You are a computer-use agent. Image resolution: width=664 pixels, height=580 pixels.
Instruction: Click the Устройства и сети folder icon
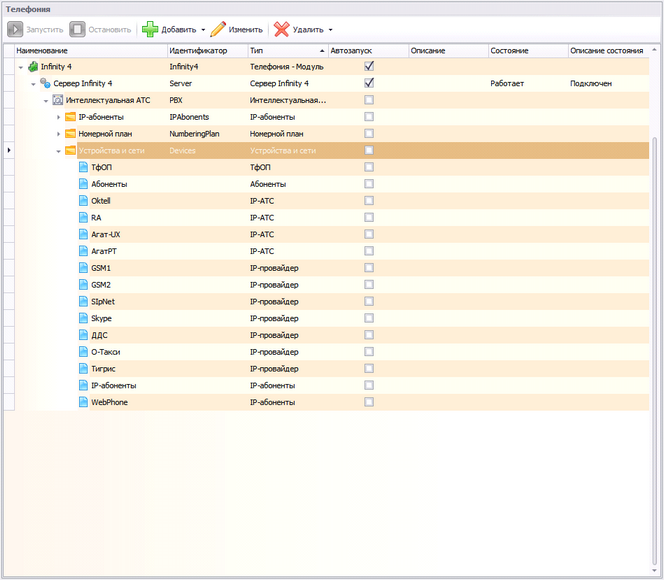(70, 150)
